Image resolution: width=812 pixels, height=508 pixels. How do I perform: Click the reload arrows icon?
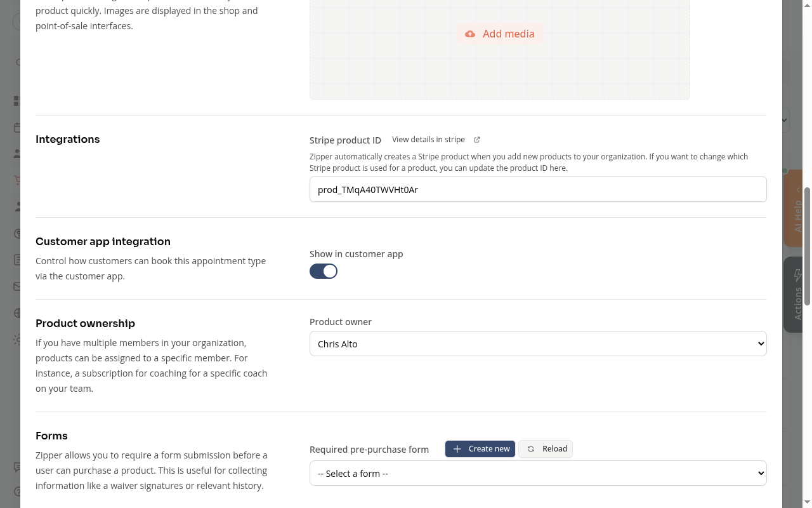[x=530, y=449]
